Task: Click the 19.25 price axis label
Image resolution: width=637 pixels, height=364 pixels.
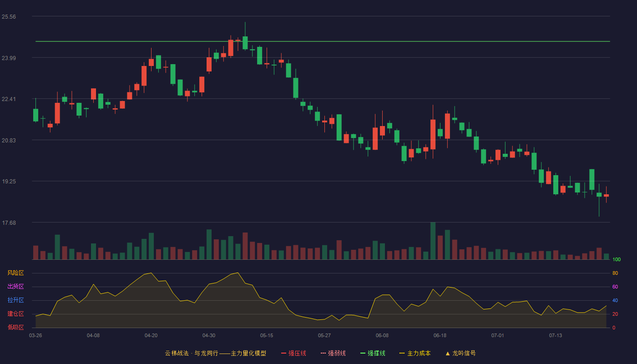Action: click(9, 182)
